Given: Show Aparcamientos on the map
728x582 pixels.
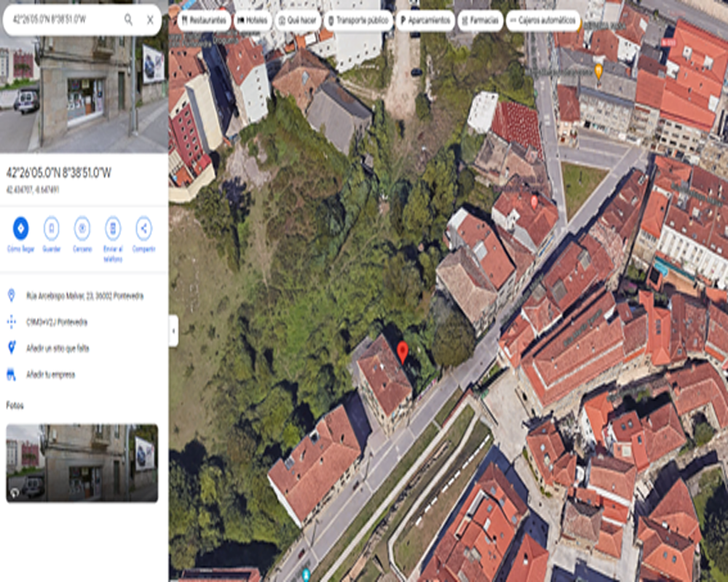Looking at the screenshot, I should 426,20.
